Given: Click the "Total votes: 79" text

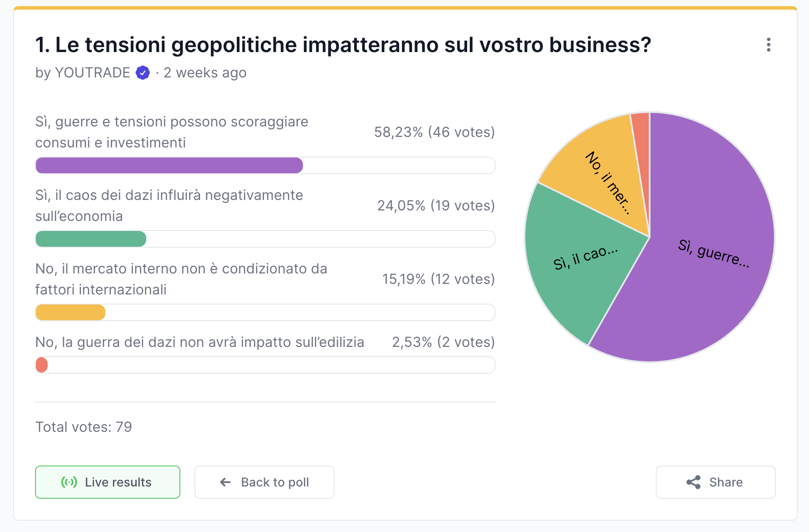Looking at the screenshot, I should coord(84,427).
